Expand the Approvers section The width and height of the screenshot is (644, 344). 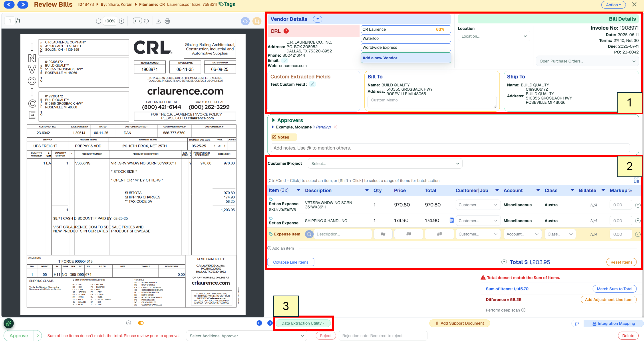pos(274,120)
